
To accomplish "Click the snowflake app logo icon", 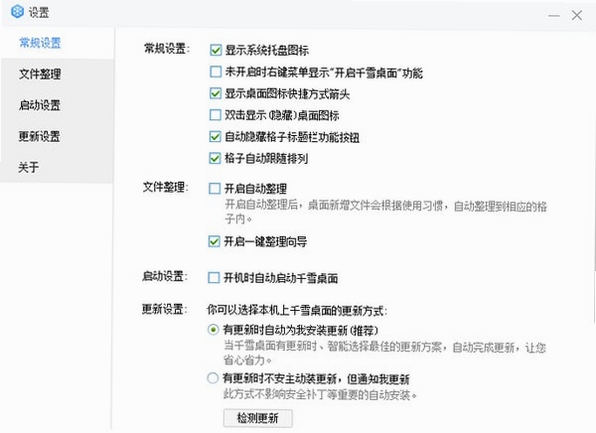I will (x=17, y=12).
